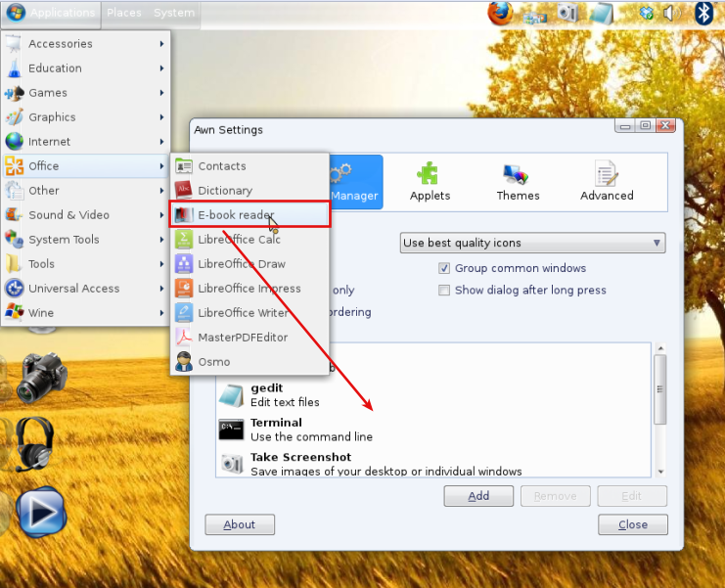Expand the Games submenu
725x588 pixels.
coord(85,92)
